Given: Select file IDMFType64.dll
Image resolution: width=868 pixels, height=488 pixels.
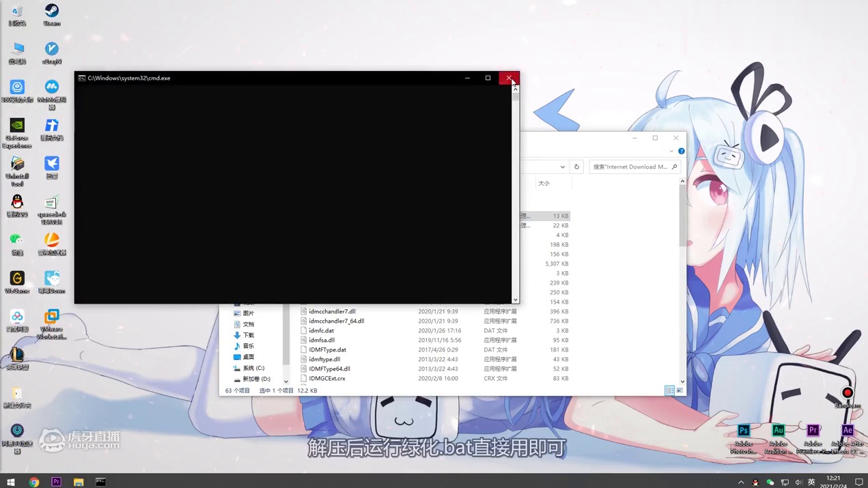Looking at the screenshot, I should pos(329,369).
